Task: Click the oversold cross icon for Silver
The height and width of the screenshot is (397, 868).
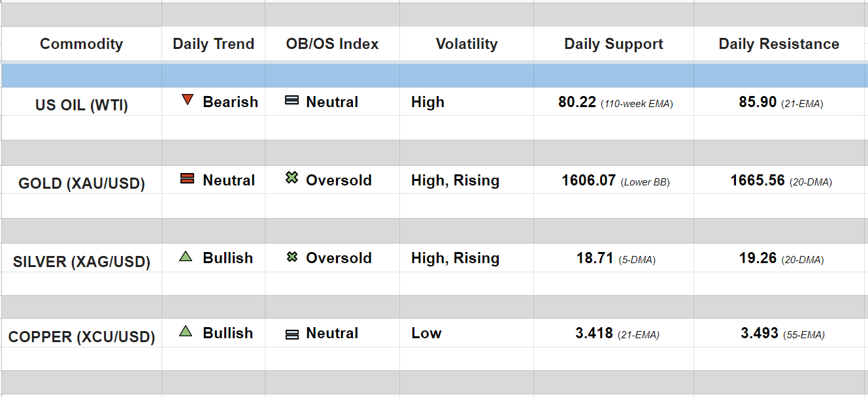Action: tap(292, 257)
